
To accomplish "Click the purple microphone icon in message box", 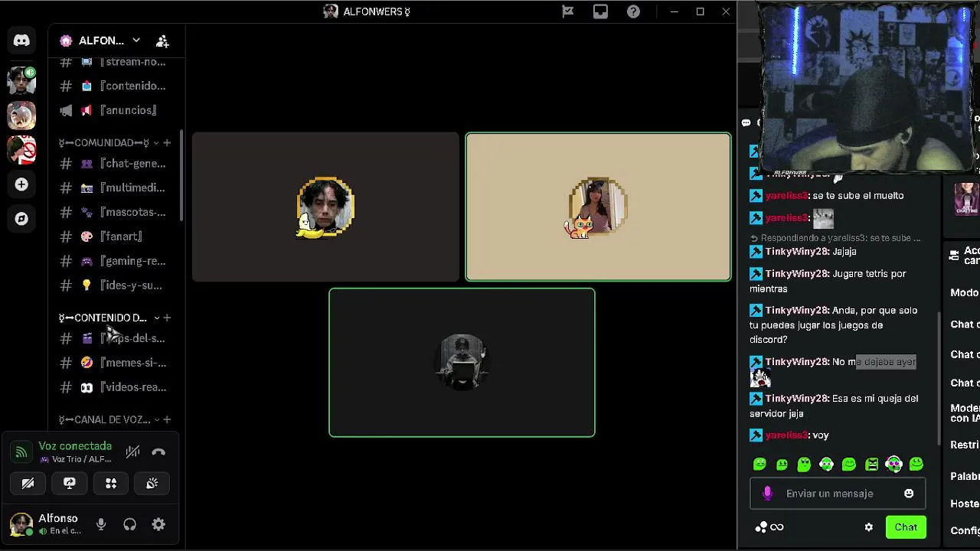I will [x=767, y=494].
